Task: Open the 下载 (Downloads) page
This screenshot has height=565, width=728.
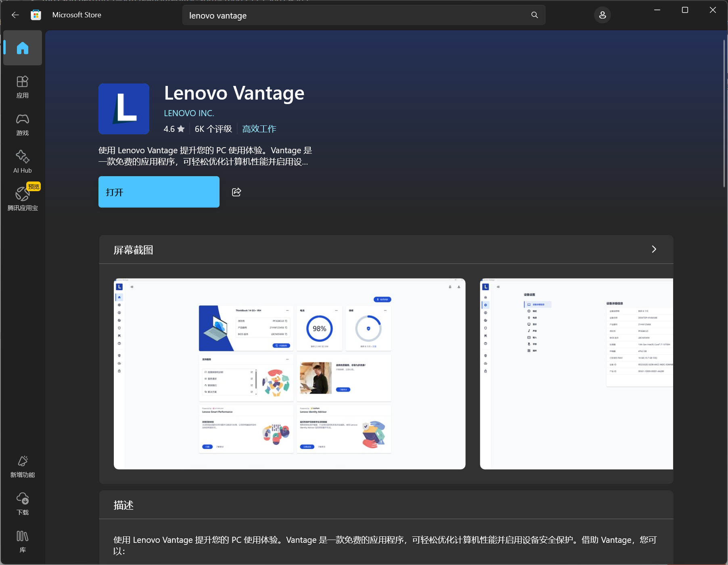Action: [x=23, y=504]
